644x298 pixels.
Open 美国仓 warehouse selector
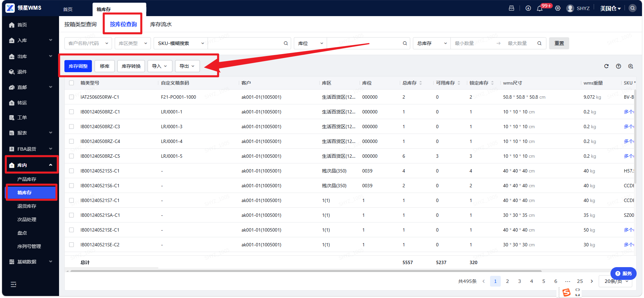click(610, 8)
